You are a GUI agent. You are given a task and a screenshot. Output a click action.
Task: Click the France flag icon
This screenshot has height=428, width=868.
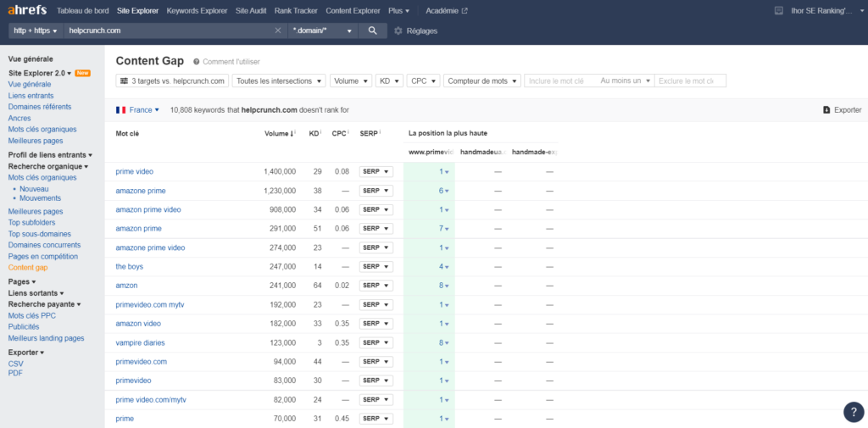tap(120, 110)
